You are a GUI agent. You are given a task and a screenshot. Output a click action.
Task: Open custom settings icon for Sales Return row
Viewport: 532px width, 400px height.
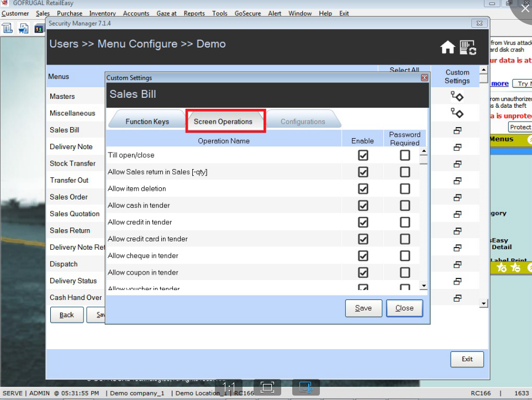pos(457,231)
